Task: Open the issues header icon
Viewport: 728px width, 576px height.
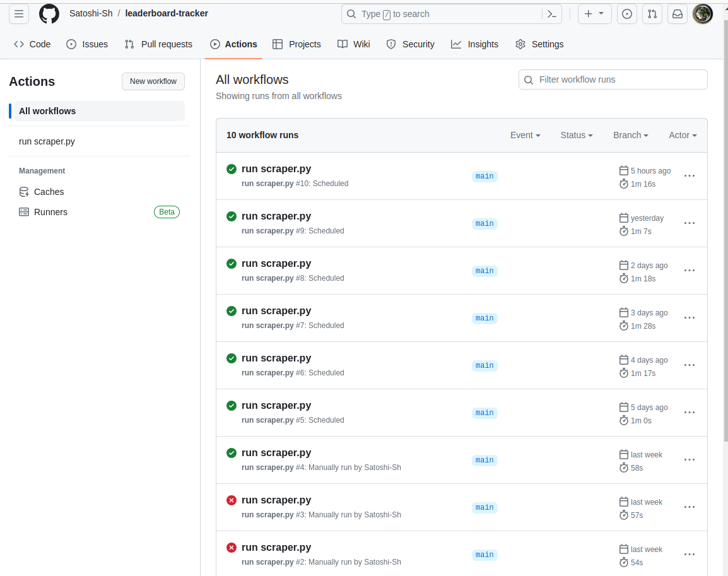Action: click(x=627, y=14)
